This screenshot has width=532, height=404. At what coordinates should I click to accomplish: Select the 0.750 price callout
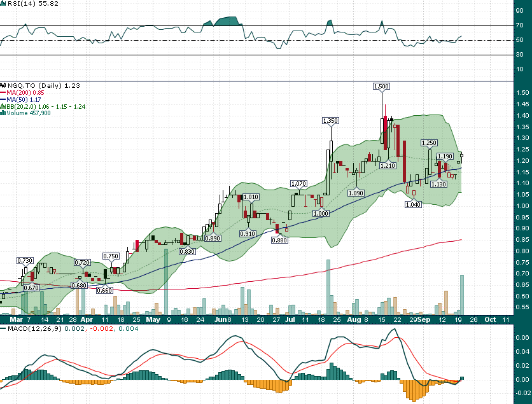[111, 256]
